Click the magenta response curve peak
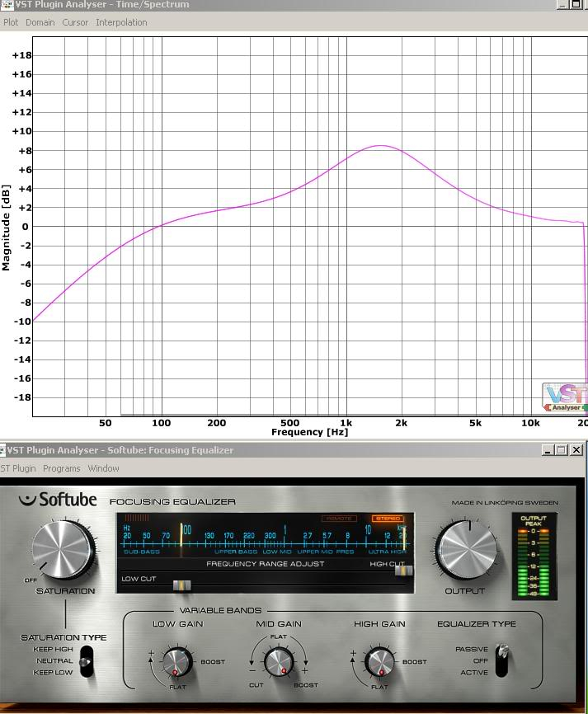 pyautogui.click(x=381, y=146)
